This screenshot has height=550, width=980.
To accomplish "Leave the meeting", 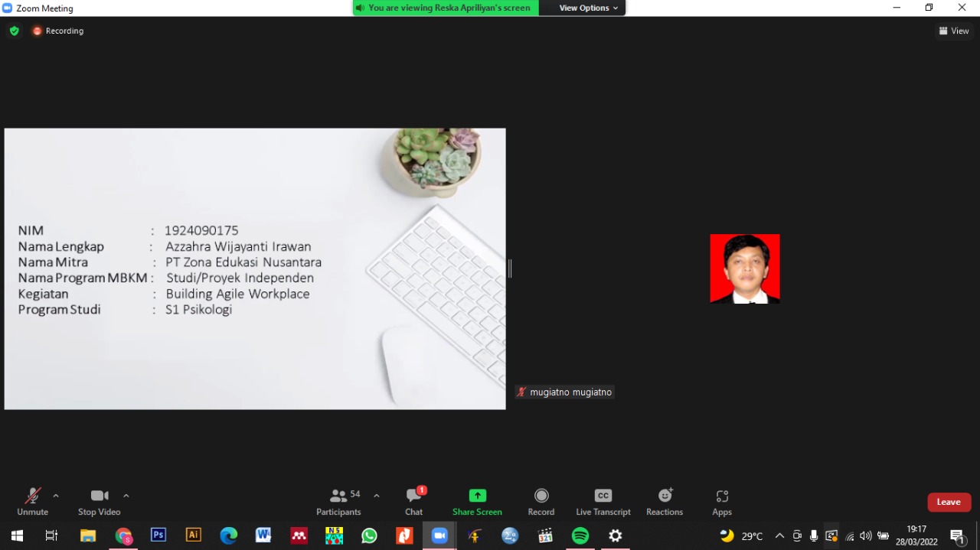I will click(949, 502).
